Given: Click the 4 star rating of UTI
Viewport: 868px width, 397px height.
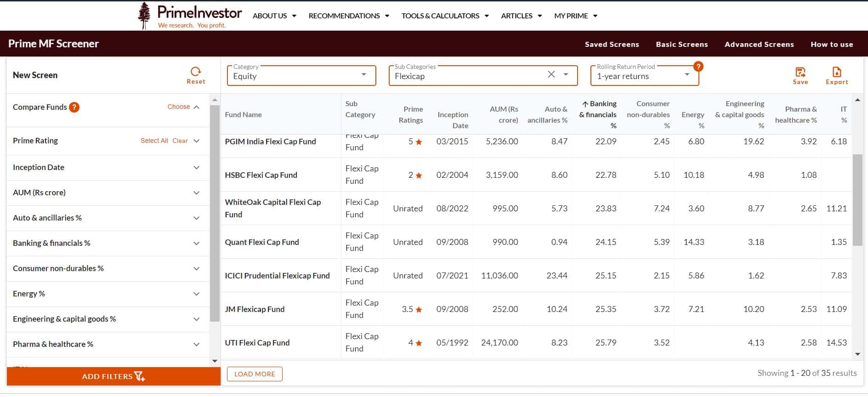Looking at the screenshot, I should pyautogui.click(x=415, y=343).
